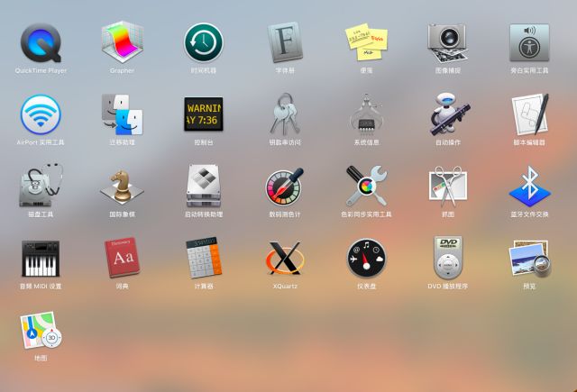Viewport: 577px width, 392px height.
Task: Launch Stickies (便笺) yellow notes icon
Action: (x=366, y=42)
